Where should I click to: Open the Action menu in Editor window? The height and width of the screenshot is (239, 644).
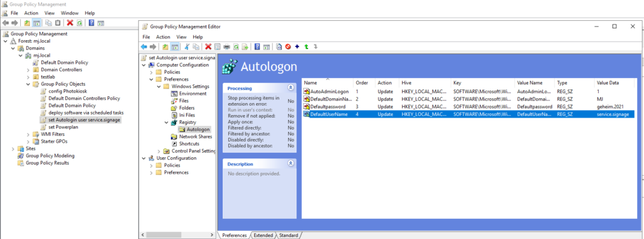(163, 37)
